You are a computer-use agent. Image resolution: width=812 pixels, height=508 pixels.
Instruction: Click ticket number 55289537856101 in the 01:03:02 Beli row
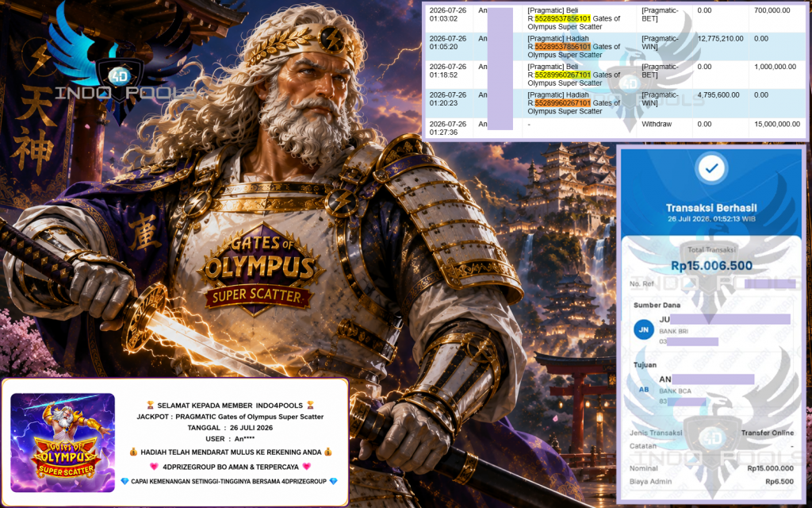coord(562,19)
